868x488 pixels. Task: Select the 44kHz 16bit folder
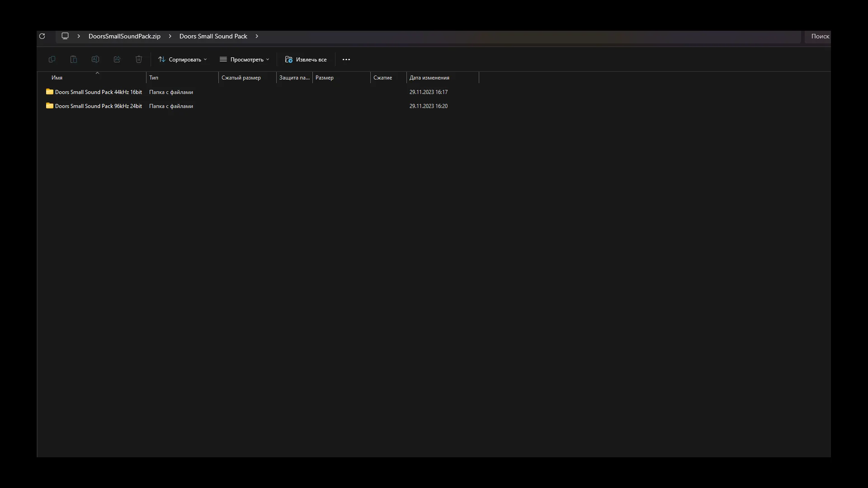click(x=98, y=92)
